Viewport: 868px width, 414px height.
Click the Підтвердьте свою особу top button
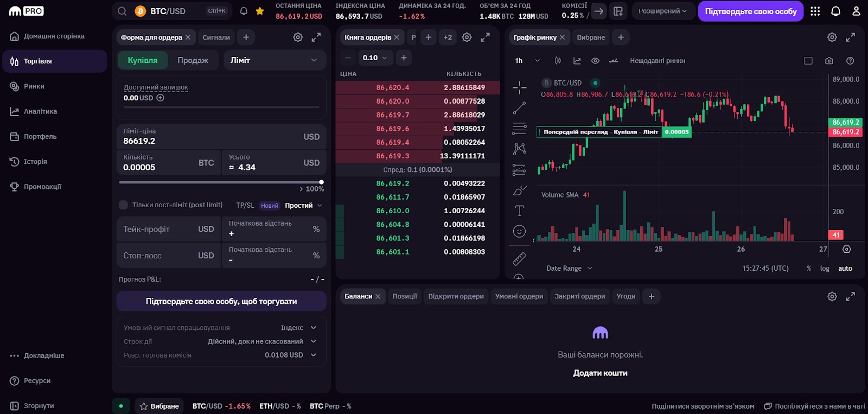(751, 11)
